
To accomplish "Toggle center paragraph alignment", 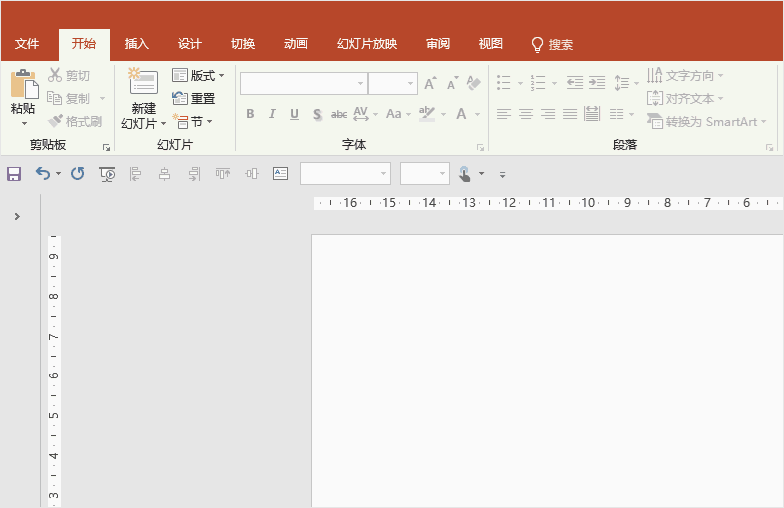I will click(526, 114).
